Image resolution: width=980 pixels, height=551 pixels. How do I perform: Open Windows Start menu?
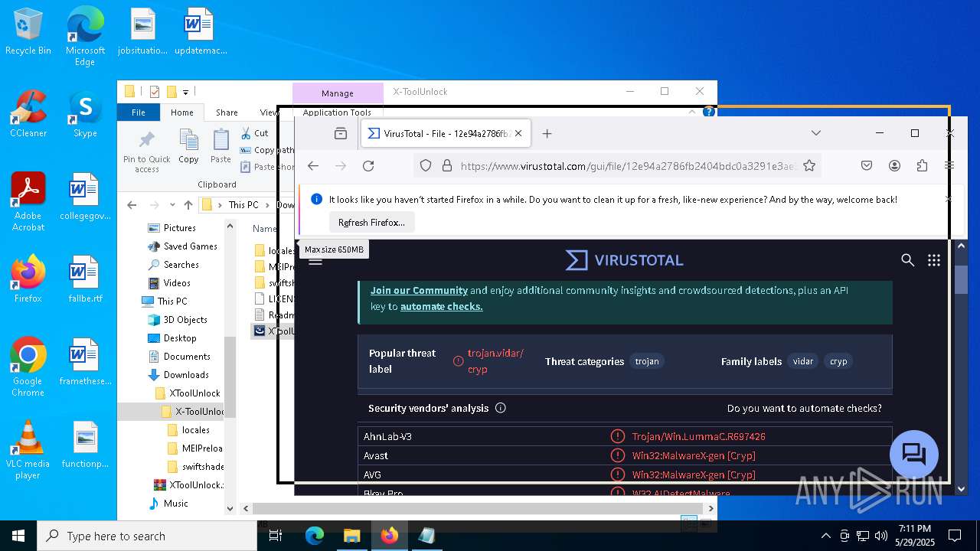18,536
